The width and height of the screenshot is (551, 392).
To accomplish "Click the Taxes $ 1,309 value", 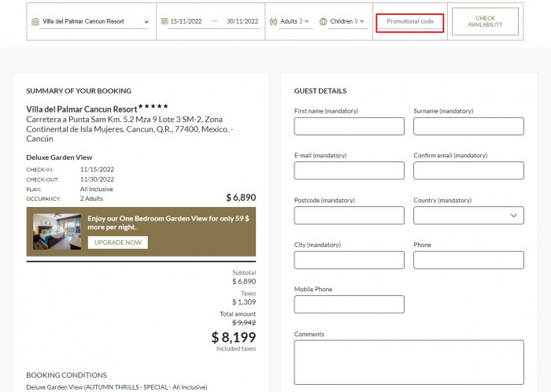I will [x=244, y=302].
